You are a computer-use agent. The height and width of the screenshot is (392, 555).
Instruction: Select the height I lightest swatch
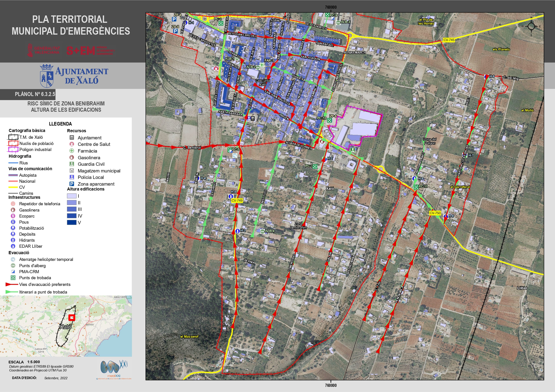pos(72,196)
